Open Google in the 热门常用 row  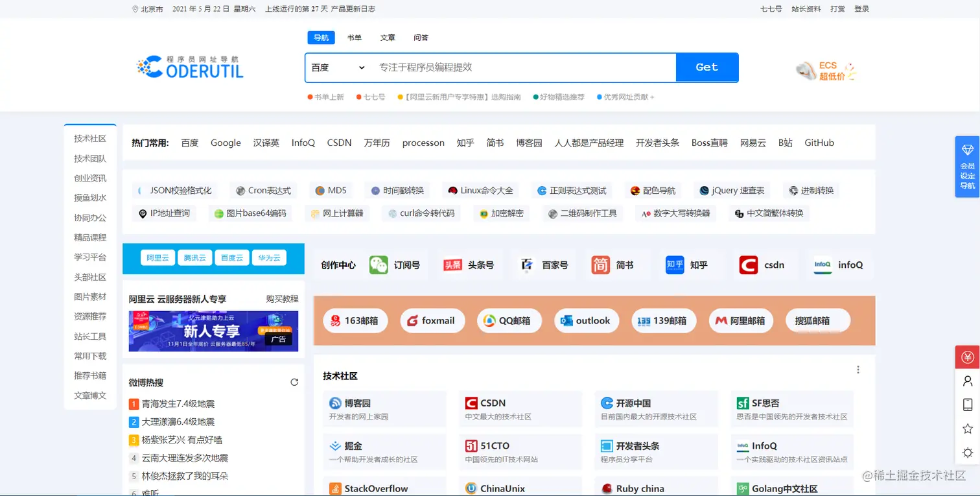[226, 143]
